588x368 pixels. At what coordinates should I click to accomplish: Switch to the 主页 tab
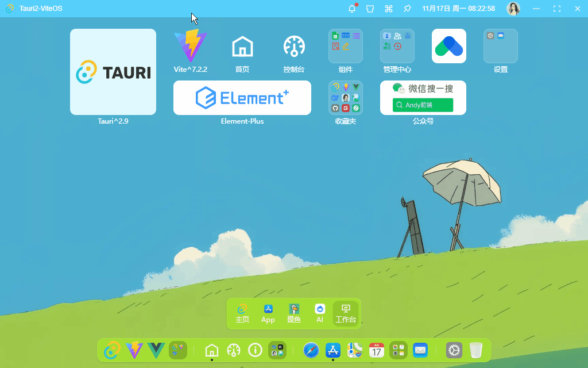(x=242, y=313)
